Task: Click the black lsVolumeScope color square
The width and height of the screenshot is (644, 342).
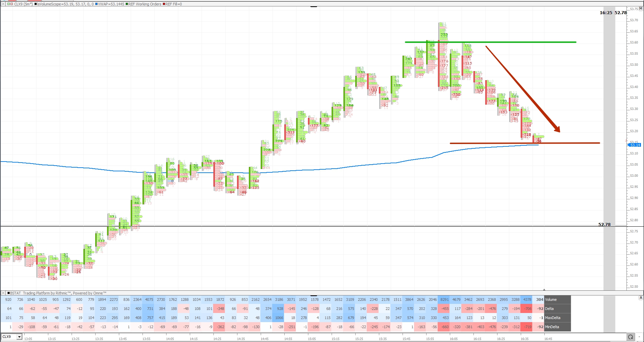Action: (36, 4)
